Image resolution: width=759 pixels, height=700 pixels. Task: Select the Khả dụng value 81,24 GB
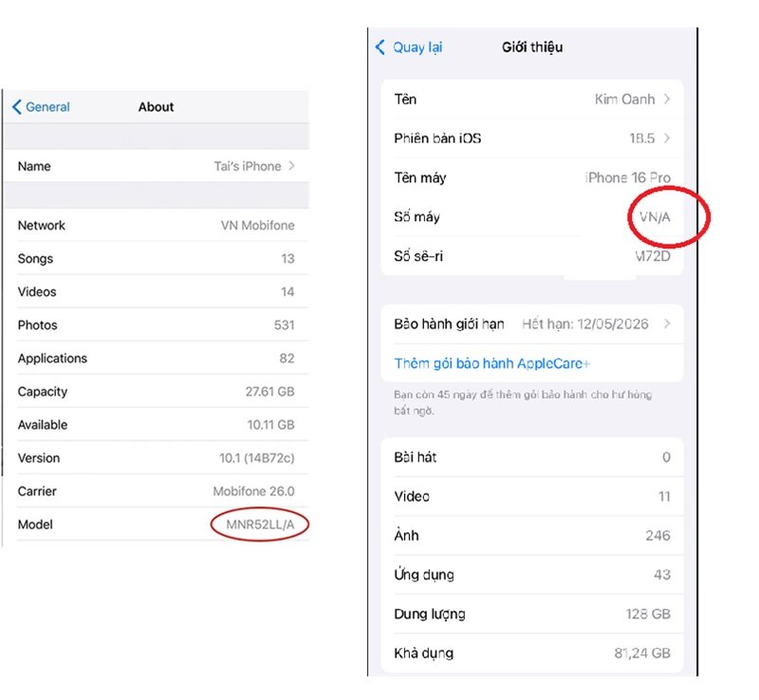(642, 653)
